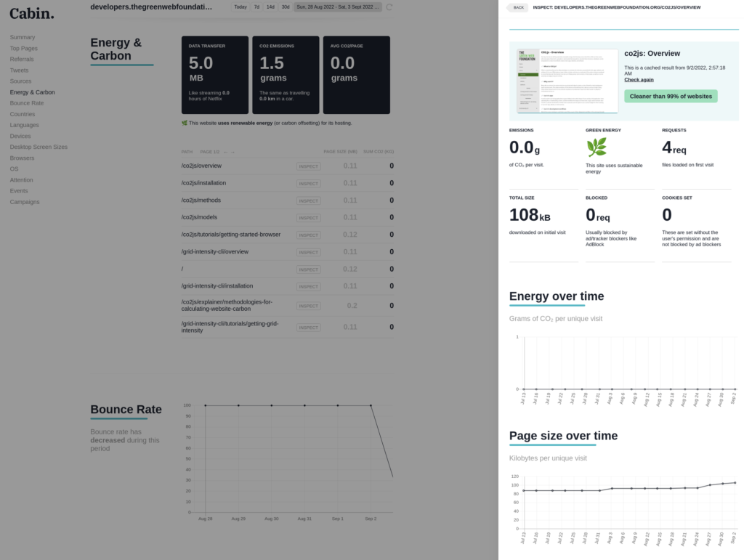The height and width of the screenshot is (560, 744).
Task: Open Countries in the sidebar
Action: click(23, 114)
